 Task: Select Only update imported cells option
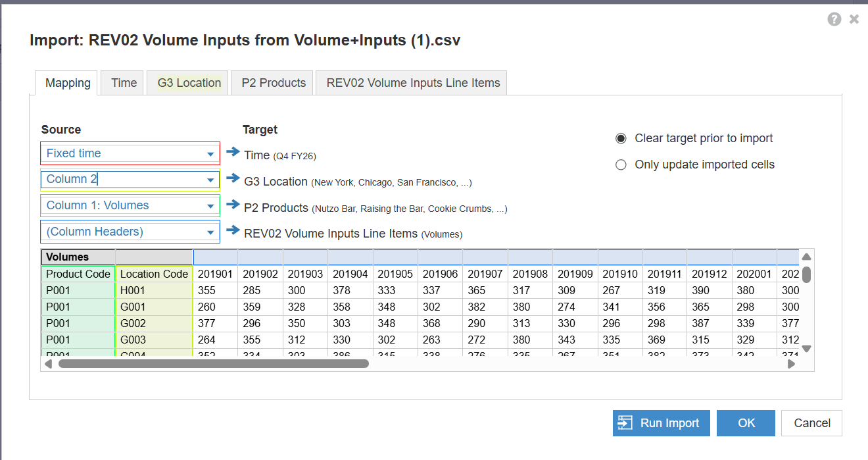coord(621,165)
